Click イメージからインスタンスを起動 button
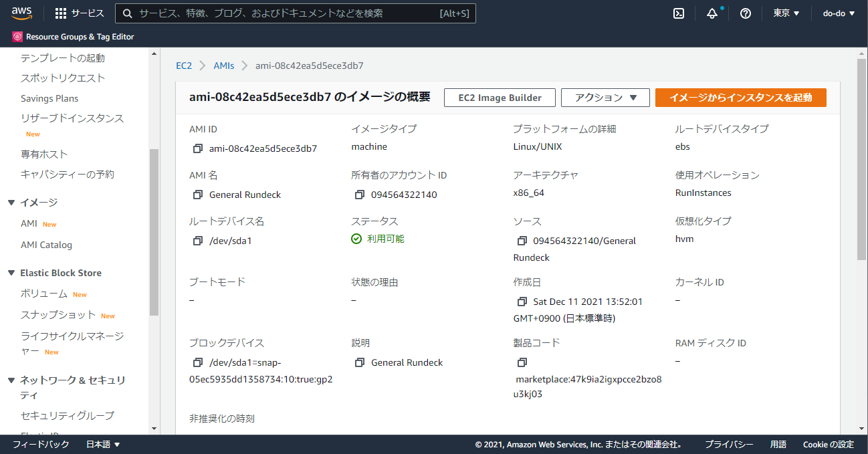 pyautogui.click(x=741, y=98)
